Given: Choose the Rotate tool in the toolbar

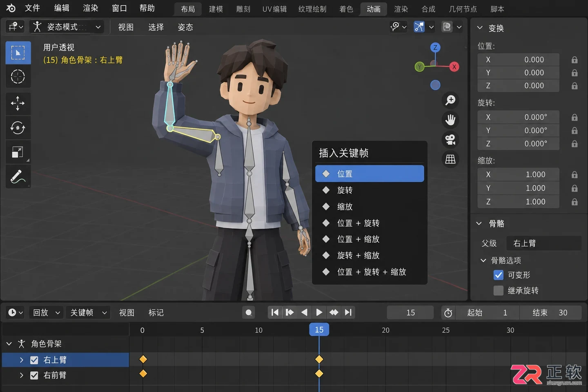Looking at the screenshot, I should pos(18,128).
